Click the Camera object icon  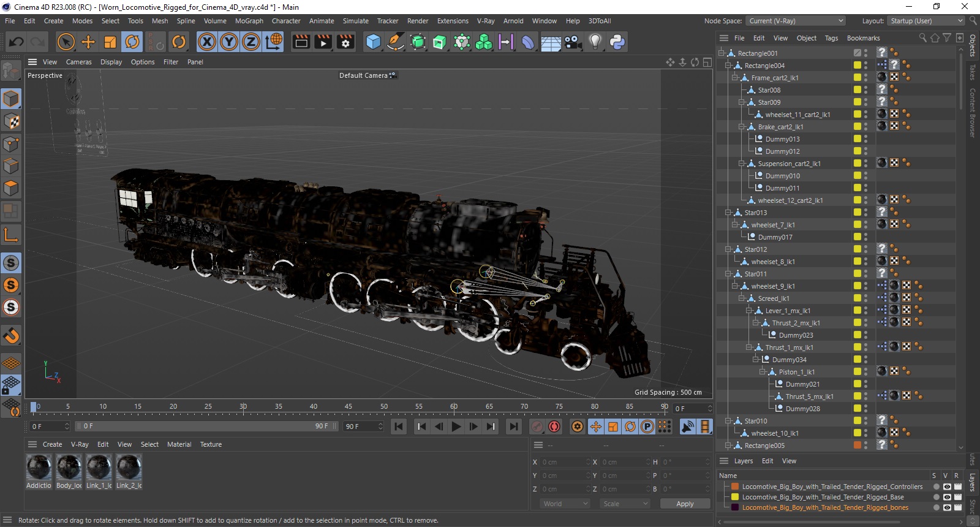573,42
